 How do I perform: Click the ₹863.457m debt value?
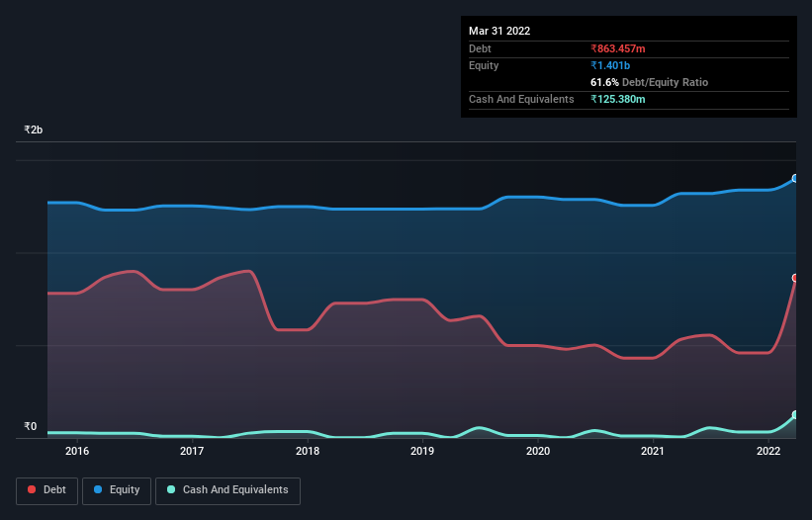[618, 48]
